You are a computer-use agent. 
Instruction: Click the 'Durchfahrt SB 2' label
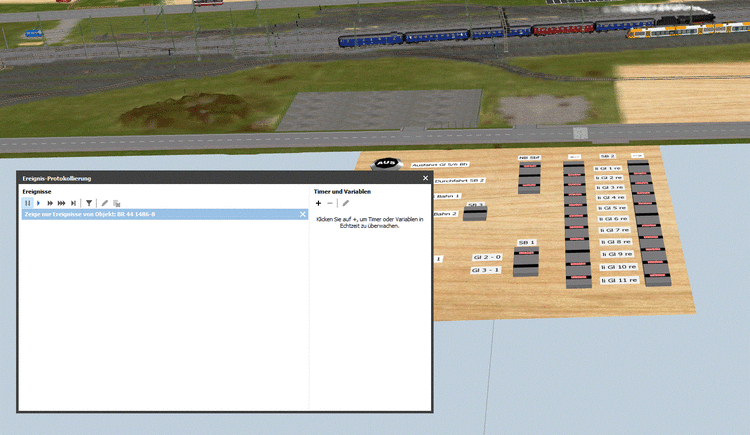pyautogui.click(x=459, y=180)
